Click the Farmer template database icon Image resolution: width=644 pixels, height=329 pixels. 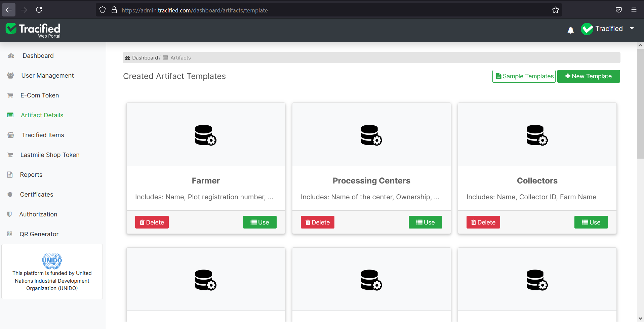206,135
